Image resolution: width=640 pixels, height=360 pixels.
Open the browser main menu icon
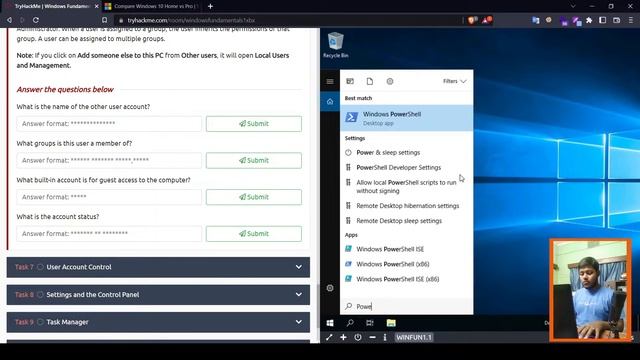tap(631, 20)
